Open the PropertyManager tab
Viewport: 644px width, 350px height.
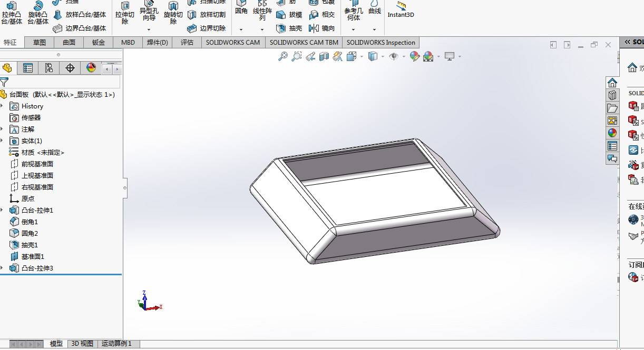click(28, 68)
